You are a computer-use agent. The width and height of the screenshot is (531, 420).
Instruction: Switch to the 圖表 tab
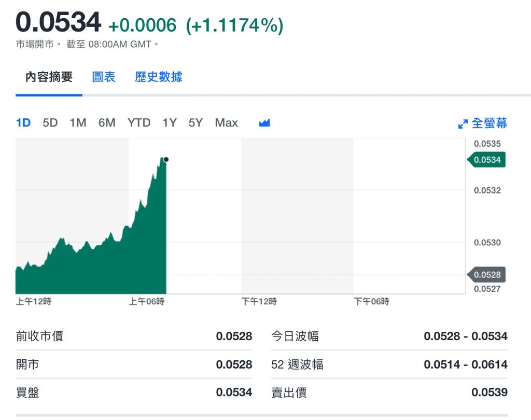click(x=103, y=76)
